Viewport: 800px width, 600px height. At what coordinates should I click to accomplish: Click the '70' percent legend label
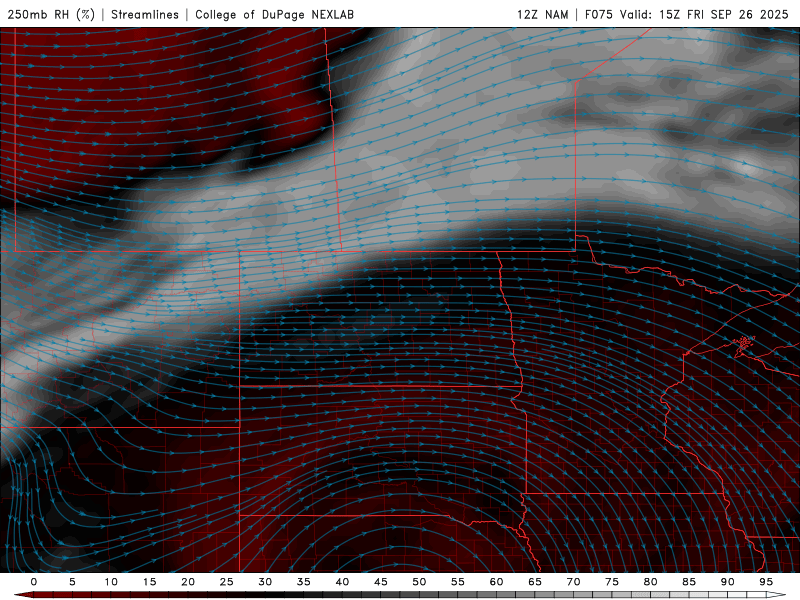pyautogui.click(x=573, y=582)
